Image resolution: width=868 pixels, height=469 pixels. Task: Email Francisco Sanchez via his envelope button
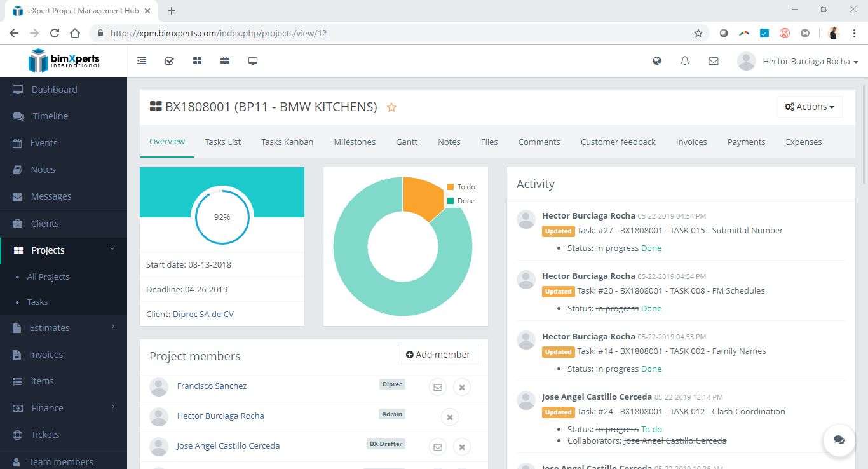coord(437,386)
